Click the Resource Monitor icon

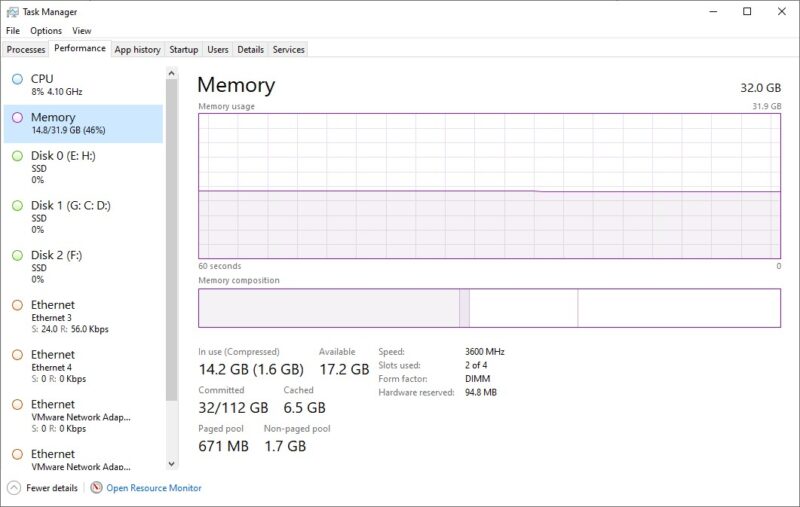(x=96, y=488)
